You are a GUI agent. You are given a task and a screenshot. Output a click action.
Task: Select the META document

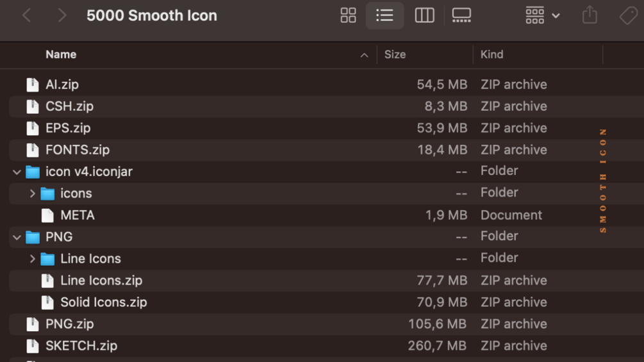77,215
